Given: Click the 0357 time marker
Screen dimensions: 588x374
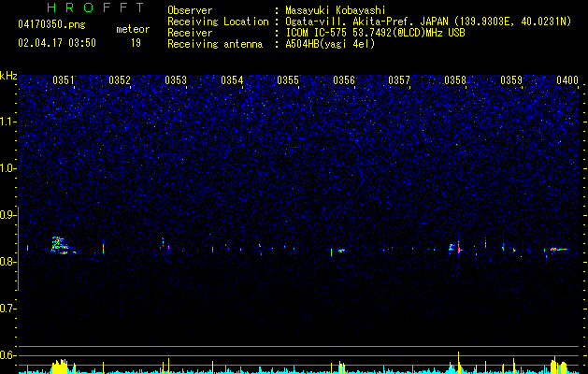Looking at the screenshot, I should pos(399,80).
